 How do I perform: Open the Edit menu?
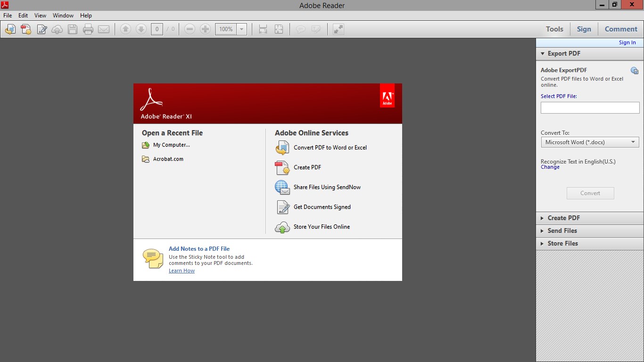pyautogui.click(x=23, y=16)
